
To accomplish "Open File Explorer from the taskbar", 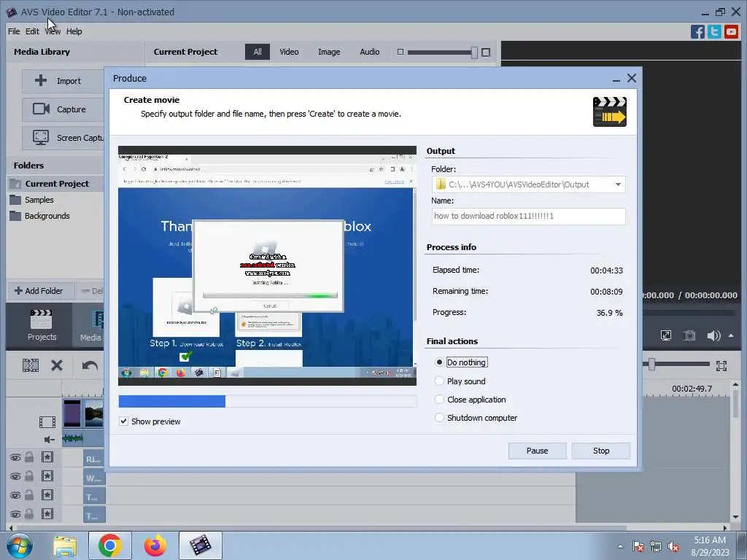I will click(65, 545).
